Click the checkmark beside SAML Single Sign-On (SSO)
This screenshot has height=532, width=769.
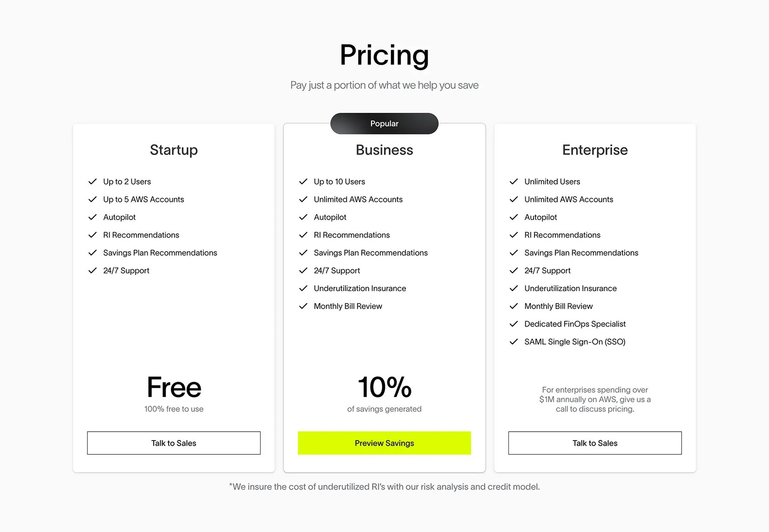point(514,342)
